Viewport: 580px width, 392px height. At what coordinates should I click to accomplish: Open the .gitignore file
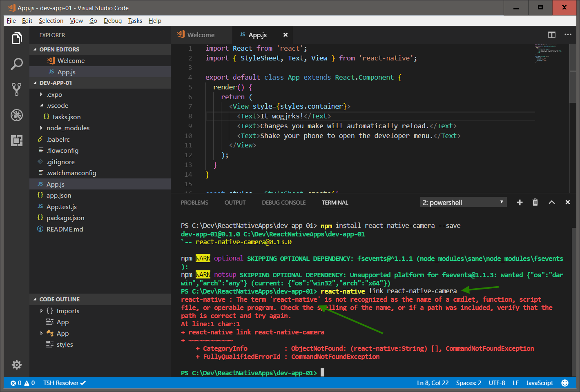[100, 162]
